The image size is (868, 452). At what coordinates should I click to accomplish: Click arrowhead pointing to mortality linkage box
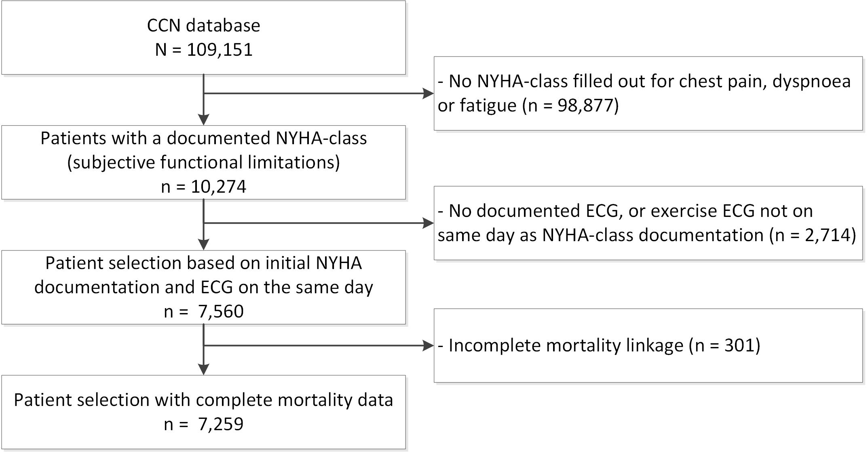(x=428, y=345)
